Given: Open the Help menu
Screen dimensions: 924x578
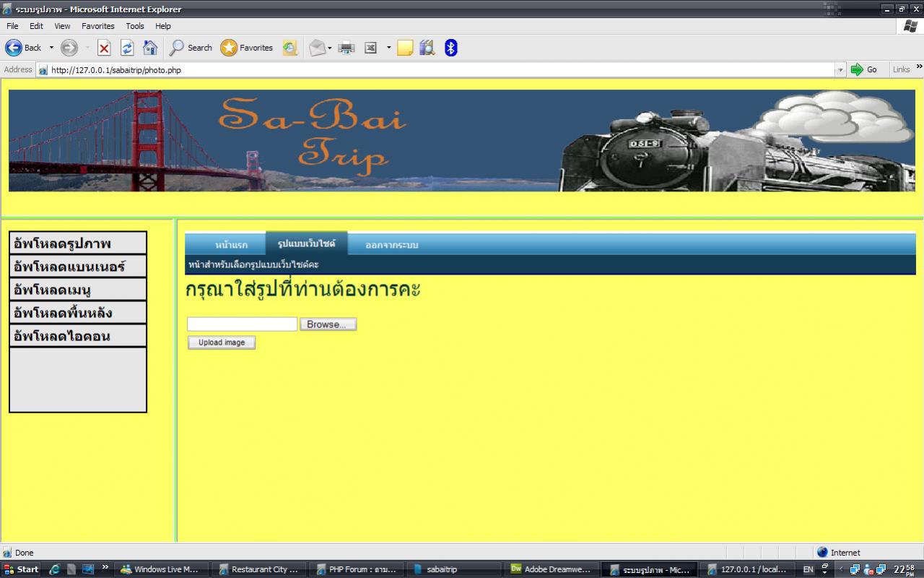Looking at the screenshot, I should pos(163,26).
